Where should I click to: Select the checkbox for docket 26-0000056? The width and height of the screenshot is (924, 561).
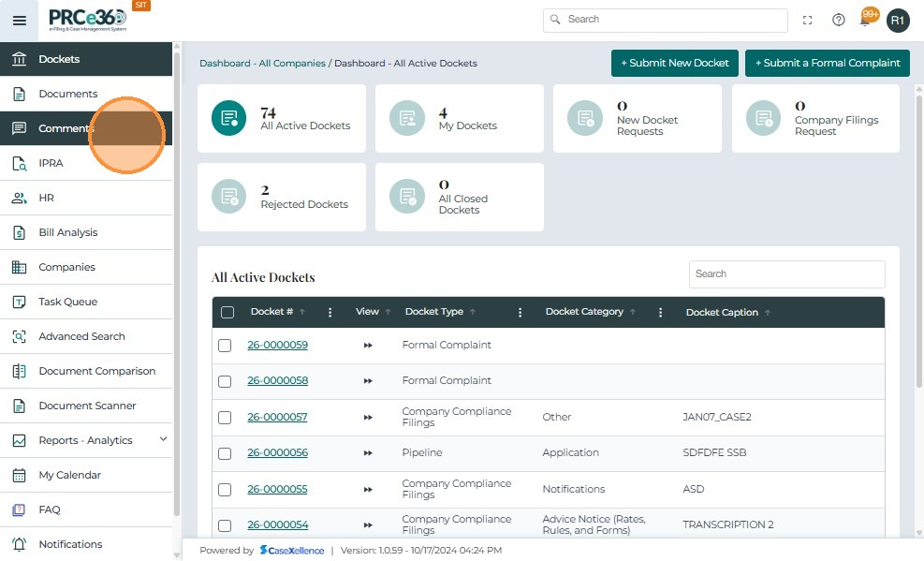[225, 453]
